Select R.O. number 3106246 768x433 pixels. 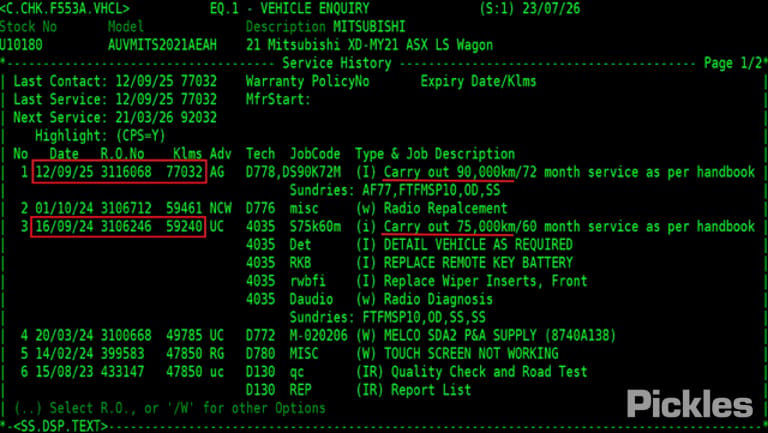(x=126, y=226)
